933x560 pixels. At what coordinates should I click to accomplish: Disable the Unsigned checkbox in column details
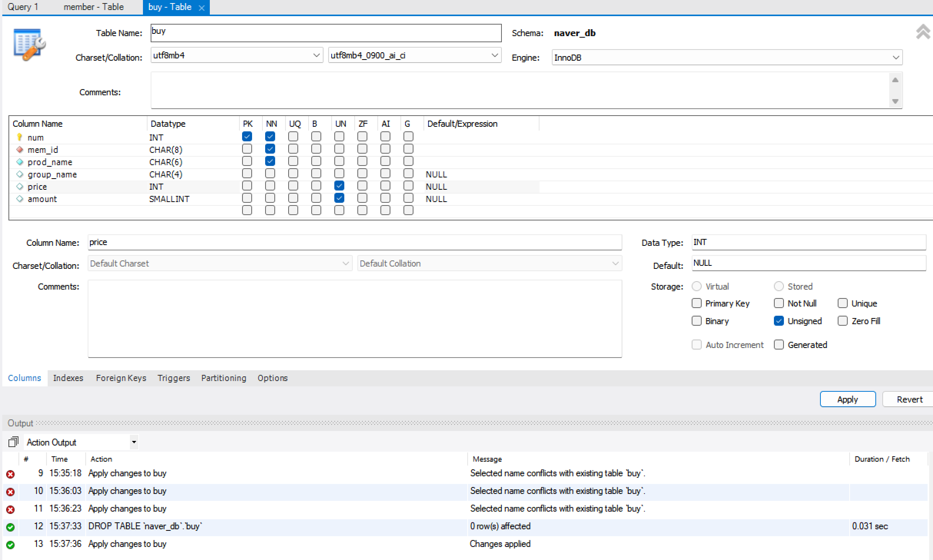779,321
